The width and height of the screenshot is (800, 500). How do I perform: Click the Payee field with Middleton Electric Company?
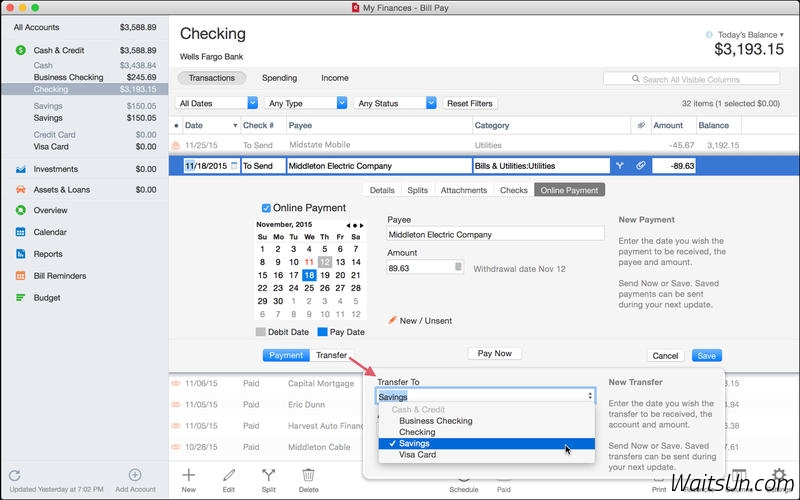point(495,234)
